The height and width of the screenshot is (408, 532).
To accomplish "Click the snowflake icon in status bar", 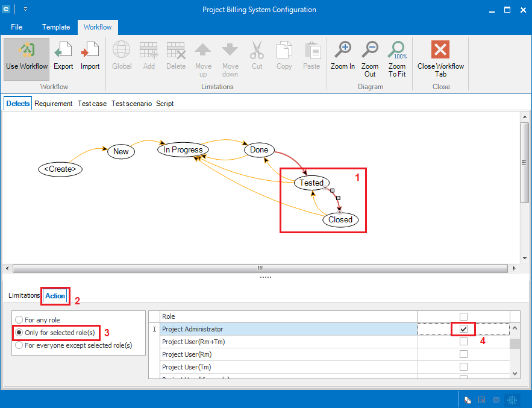I will 512,399.
